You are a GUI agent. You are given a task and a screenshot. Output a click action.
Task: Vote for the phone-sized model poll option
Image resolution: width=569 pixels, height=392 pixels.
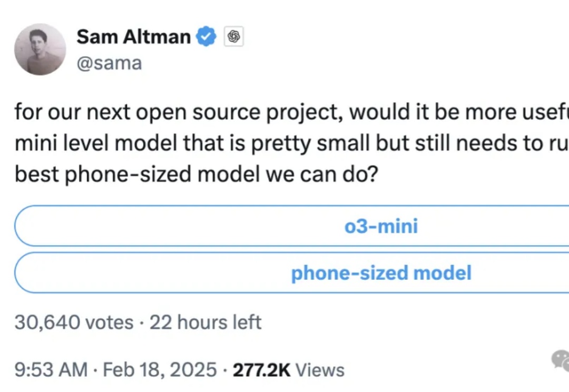coord(292,272)
